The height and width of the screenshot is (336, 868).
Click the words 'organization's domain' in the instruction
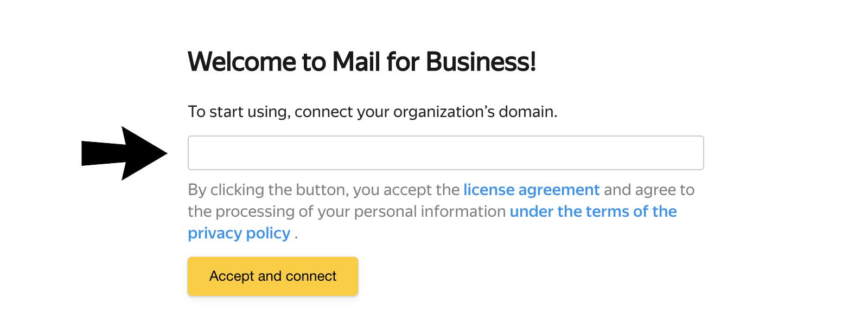pyautogui.click(x=475, y=112)
